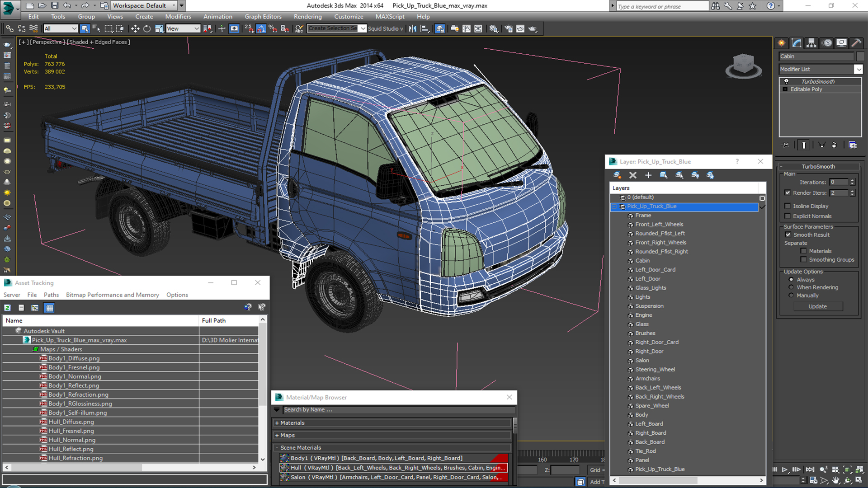Activate the Rotate tool
Image resolution: width=868 pixels, height=488 pixels.
147,28
